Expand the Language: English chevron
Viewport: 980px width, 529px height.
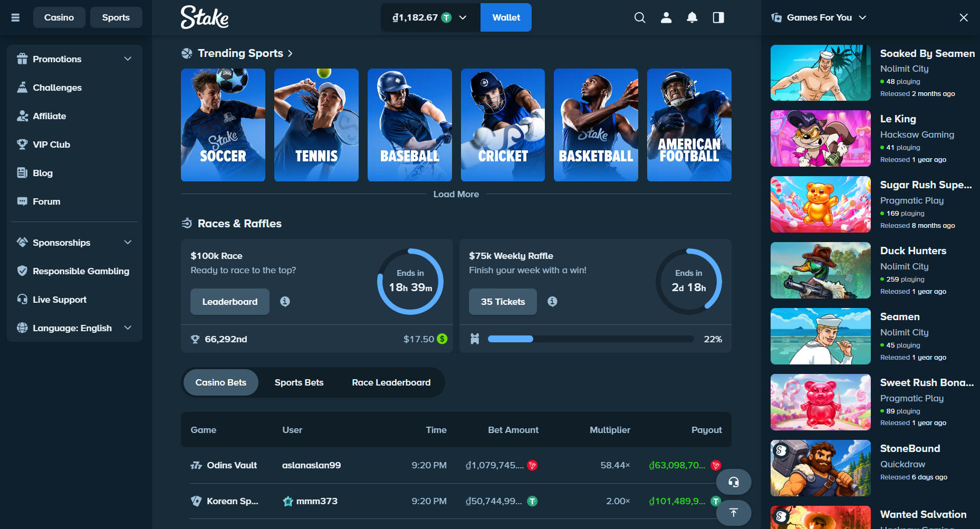[128, 328]
